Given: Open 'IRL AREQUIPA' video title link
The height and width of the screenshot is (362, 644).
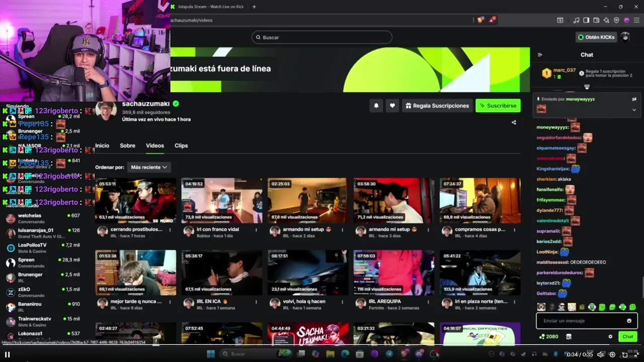Looking at the screenshot, I should (385, 302).
